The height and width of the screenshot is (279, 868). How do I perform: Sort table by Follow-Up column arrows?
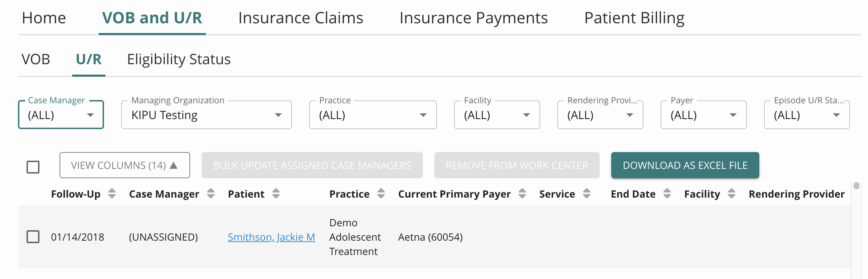coord(112,194)
